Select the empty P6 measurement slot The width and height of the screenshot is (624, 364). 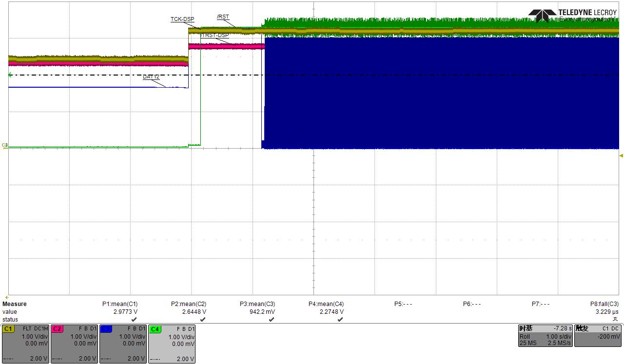click(x=472, y=304)
